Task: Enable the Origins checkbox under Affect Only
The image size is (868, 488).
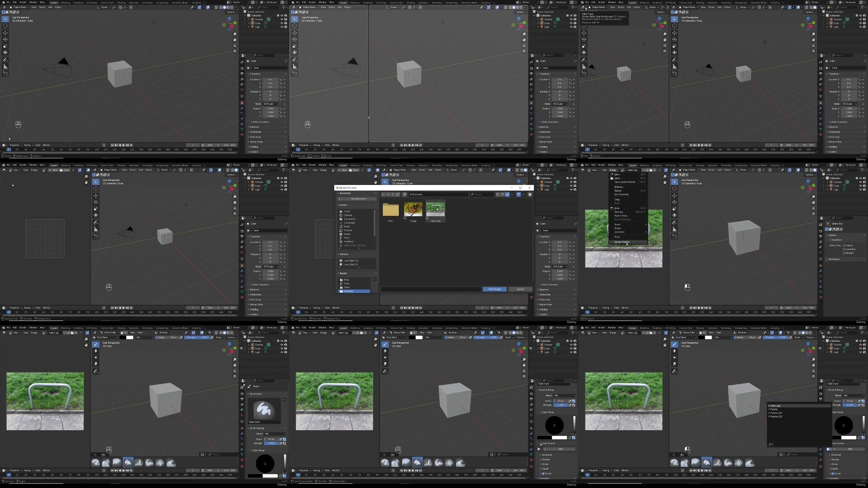Action: pyautogui.click(x=844, y=245)
